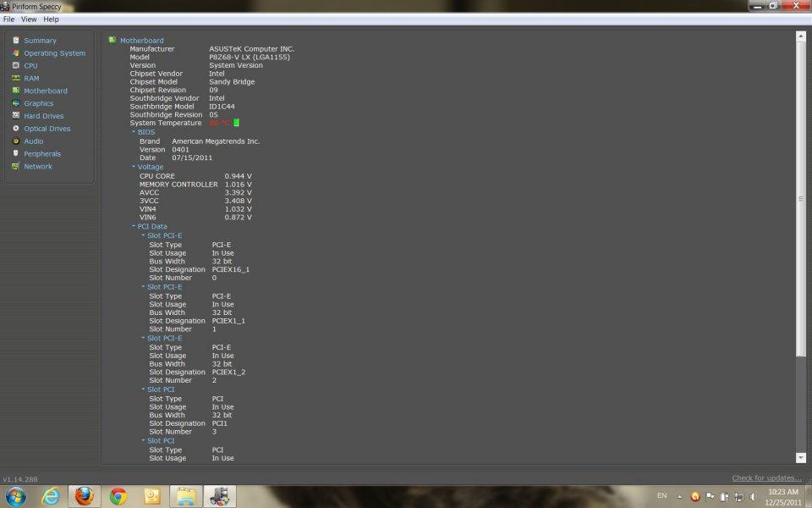The image size is (812, 508).
Task: Open the Windows Start menu
Action: [15, 496]
